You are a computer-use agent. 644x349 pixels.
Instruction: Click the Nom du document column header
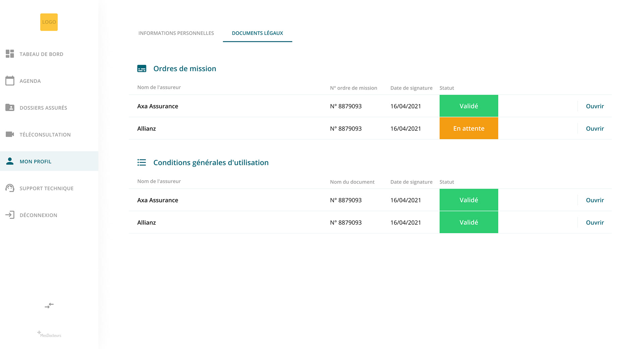tap(352, 182)
